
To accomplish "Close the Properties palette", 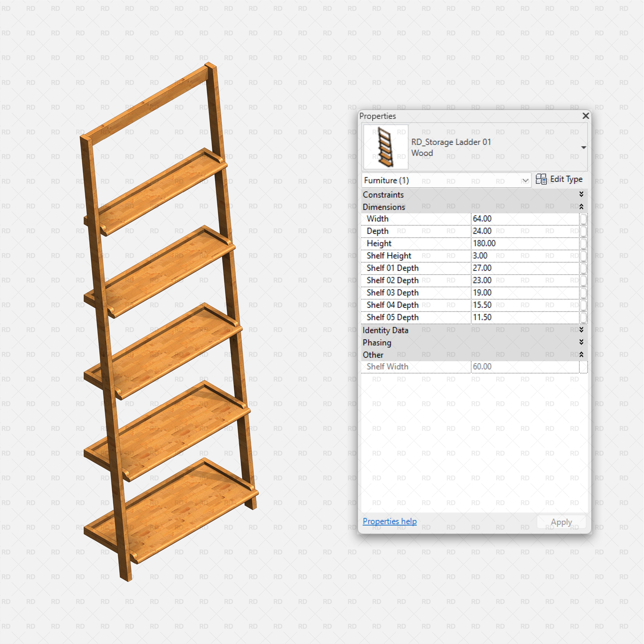I will pos(586,116).
